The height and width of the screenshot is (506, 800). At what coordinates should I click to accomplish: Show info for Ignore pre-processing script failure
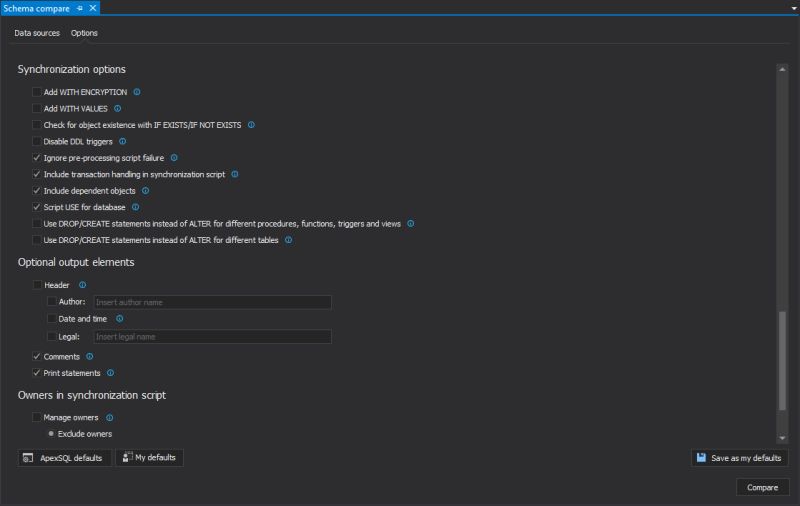click(x=174, y=158)
